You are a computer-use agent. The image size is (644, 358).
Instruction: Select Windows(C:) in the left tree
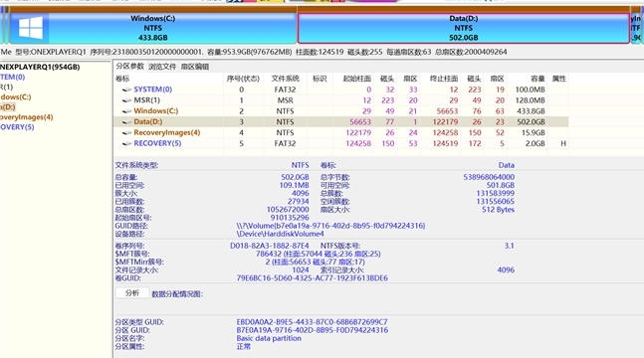(x=16, y=96)
